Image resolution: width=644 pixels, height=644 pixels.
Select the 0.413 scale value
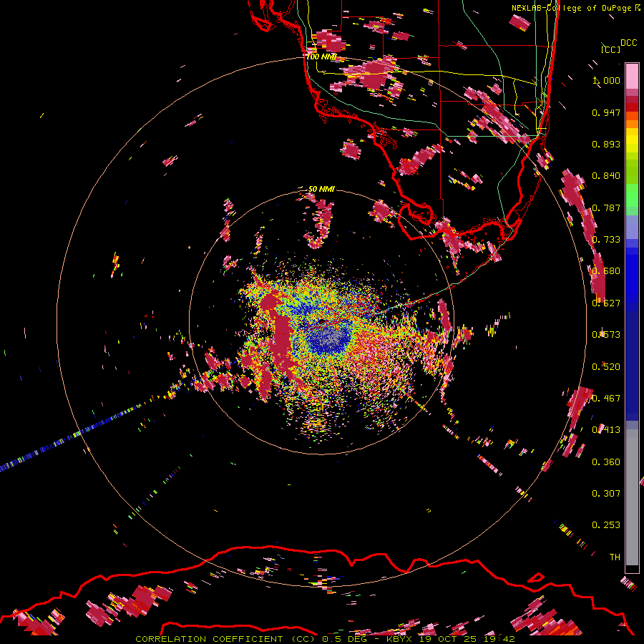(x=606, y=430)
